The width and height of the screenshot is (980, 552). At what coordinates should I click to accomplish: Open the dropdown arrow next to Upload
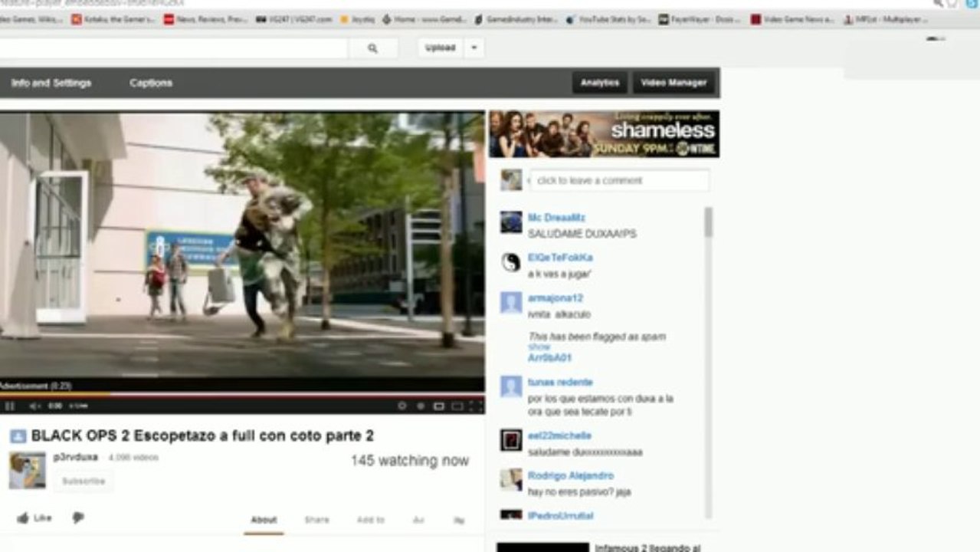(474, 48)
